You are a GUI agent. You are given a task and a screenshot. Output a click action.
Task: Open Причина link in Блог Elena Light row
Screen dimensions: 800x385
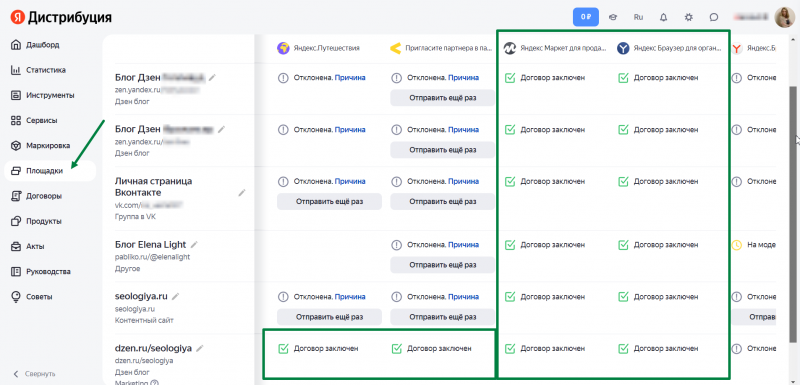pyautogui.click(x=463, y=245)
